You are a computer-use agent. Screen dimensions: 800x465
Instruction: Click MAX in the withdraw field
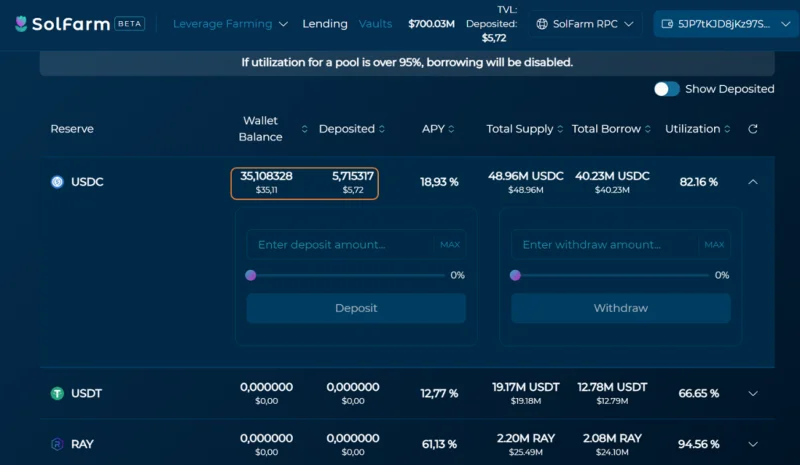click(714, 245)
